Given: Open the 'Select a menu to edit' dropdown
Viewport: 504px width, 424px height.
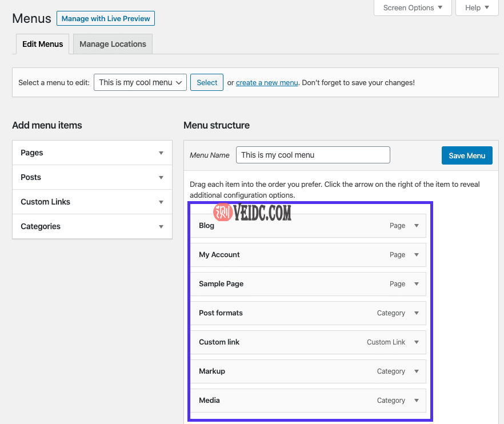Looking at the screenshot, I should (140, 82).
